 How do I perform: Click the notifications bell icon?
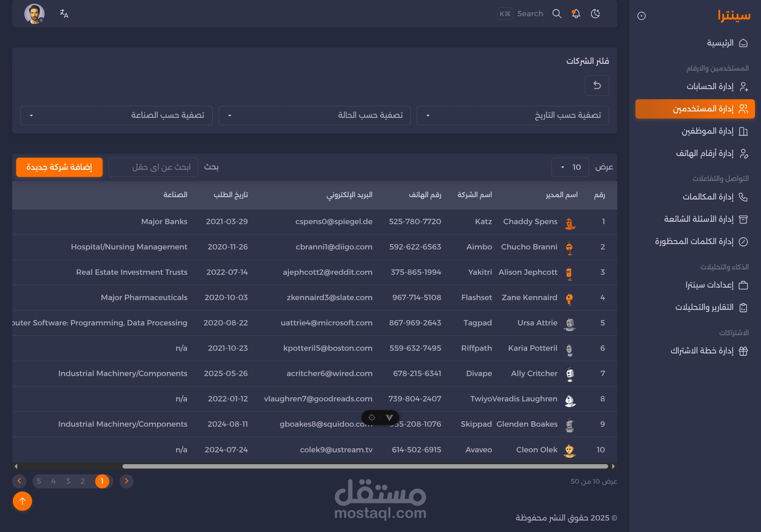click(576, 14)
